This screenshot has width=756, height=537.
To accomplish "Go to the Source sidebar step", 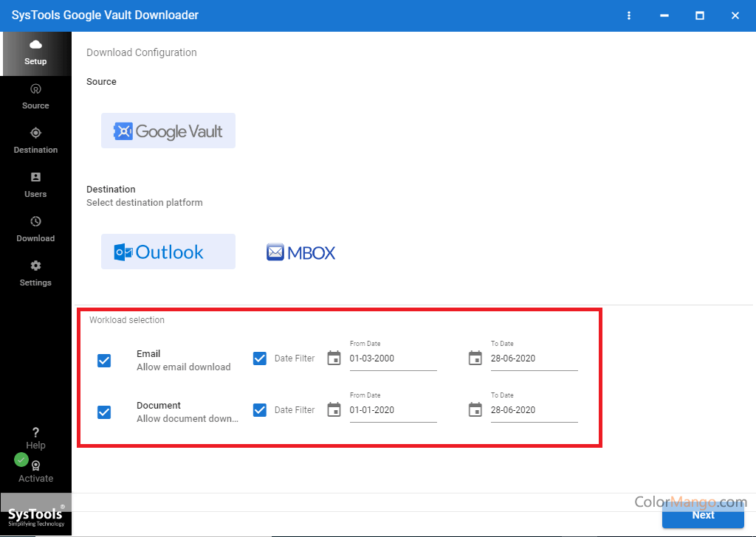I will click(35, 97).
